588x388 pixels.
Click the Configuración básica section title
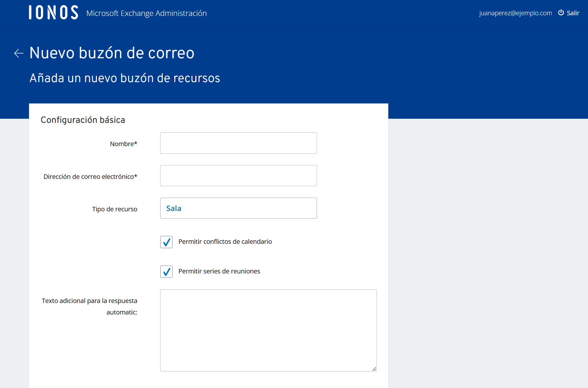(x=83, y=120)
